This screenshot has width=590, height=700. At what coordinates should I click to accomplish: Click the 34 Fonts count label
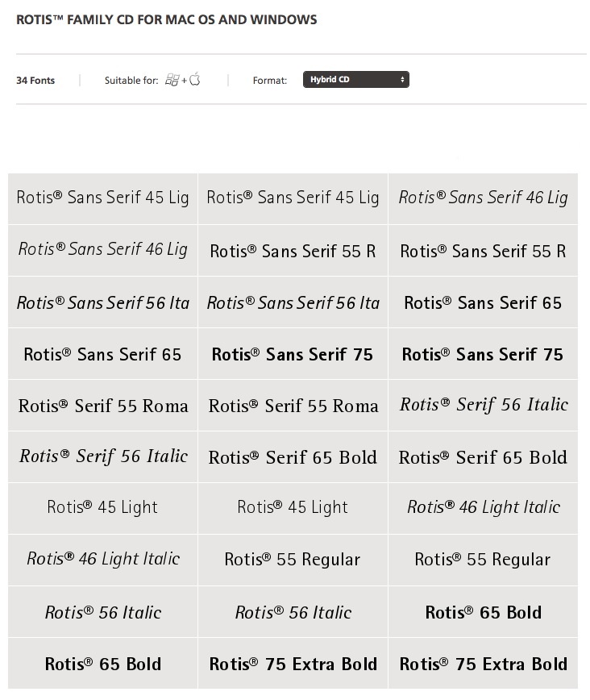(35, 81)
